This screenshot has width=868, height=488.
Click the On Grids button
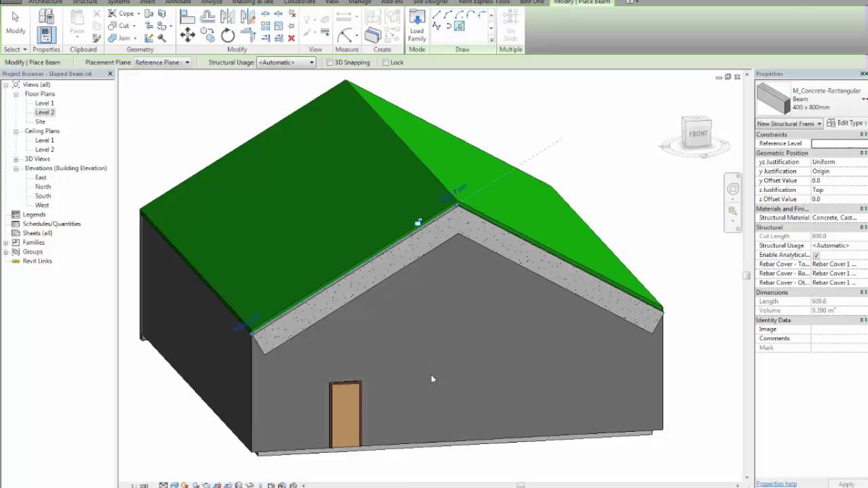click(511, 26)
